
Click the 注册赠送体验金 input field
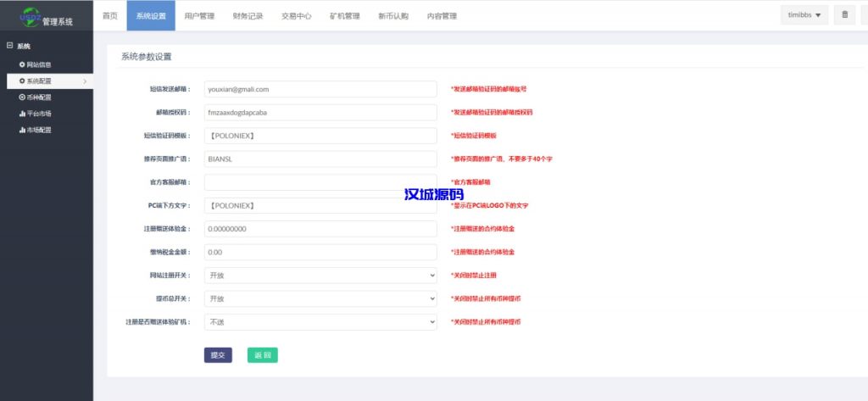320,229
